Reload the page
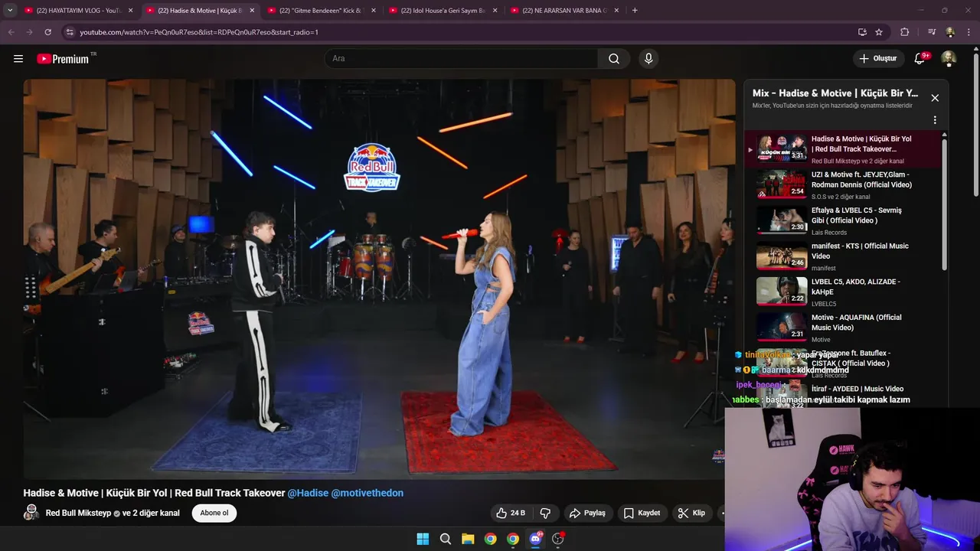The image size is (980, 551). tap(47, 32)
